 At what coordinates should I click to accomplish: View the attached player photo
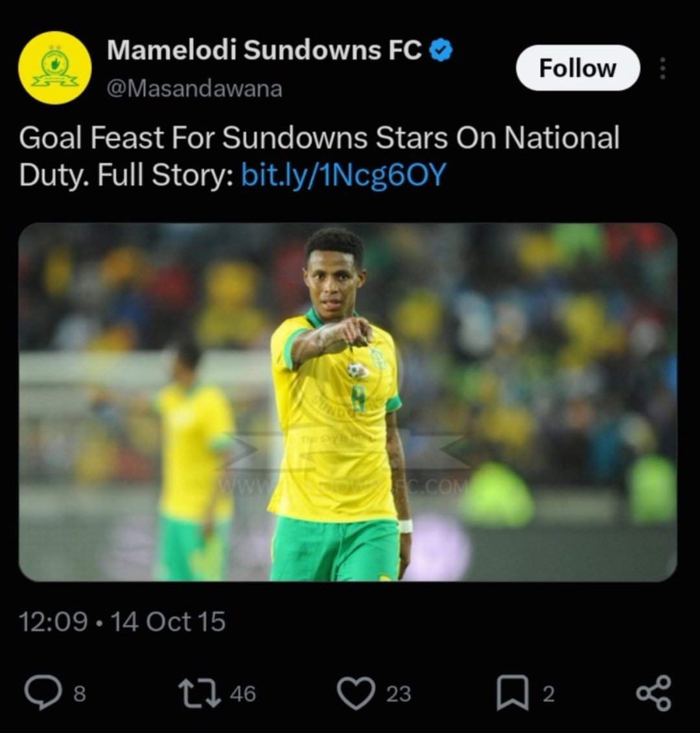(x=347, y=402)
